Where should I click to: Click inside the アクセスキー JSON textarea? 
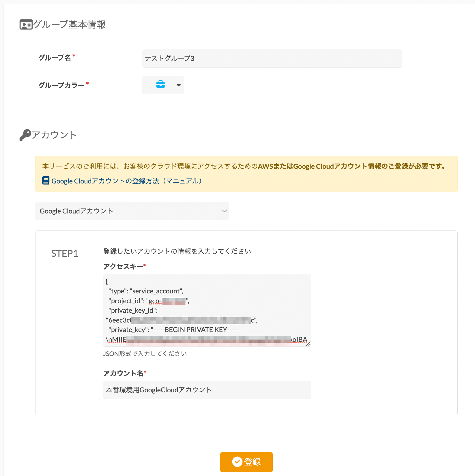(207, 310)
